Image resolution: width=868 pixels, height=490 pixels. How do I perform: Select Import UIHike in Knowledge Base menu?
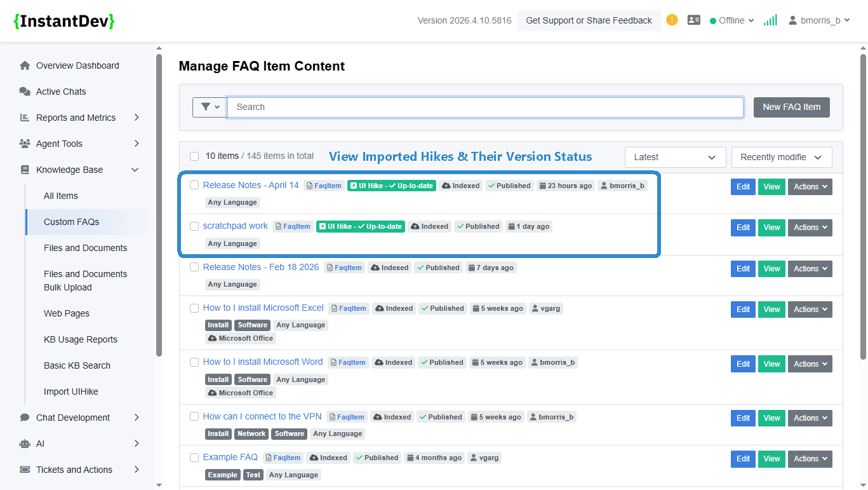pyautogui.click(x=70, y=391)
